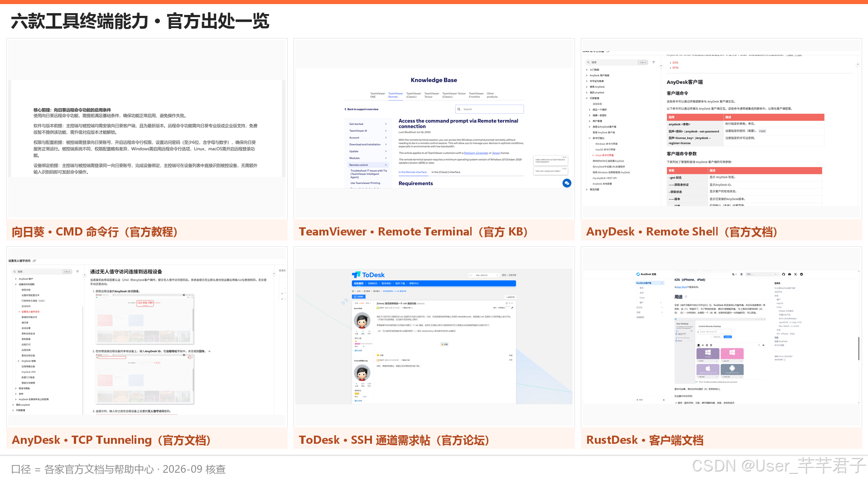Click search magnifier in AnyDesk TCP Tunneling sidebar
Screen dimensions: 868x480
14,272
